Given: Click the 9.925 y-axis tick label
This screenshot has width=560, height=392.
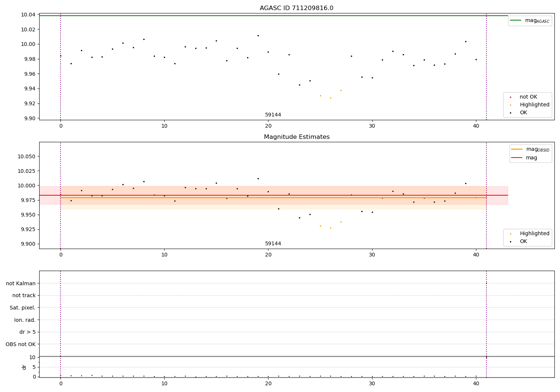Looking at the screenshot, I should [28, 229].
